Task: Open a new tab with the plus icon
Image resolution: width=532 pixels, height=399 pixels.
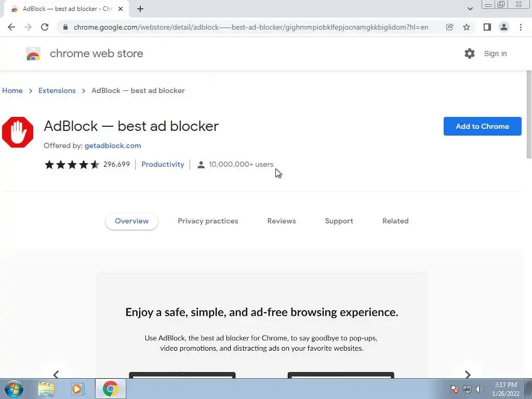Action: (140, 9)
